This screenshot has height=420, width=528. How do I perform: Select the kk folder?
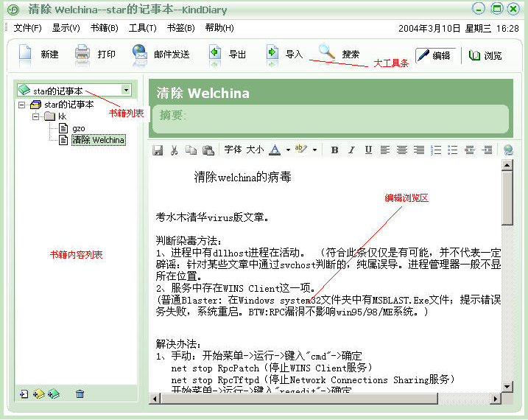tap(62, 117)
